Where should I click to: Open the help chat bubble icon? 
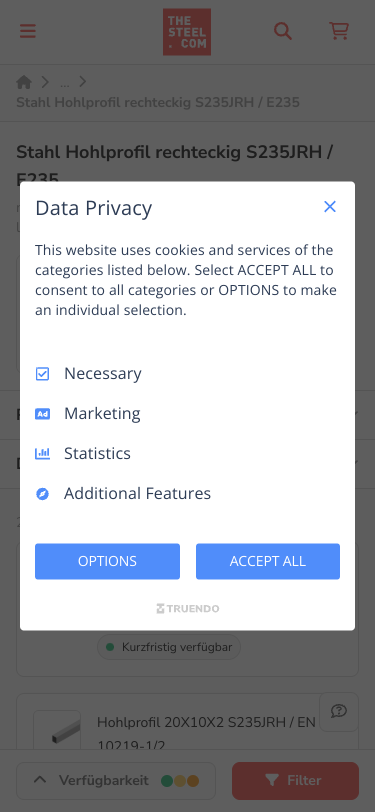click(339, 712)
